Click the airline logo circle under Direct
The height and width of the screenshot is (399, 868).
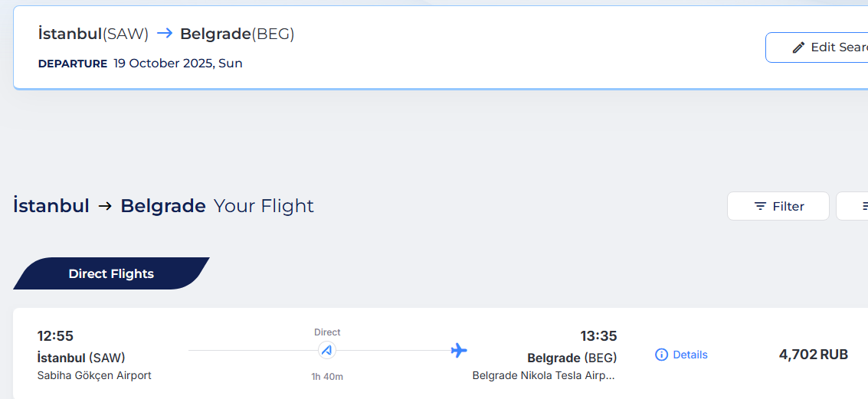[x=327, y=350]
